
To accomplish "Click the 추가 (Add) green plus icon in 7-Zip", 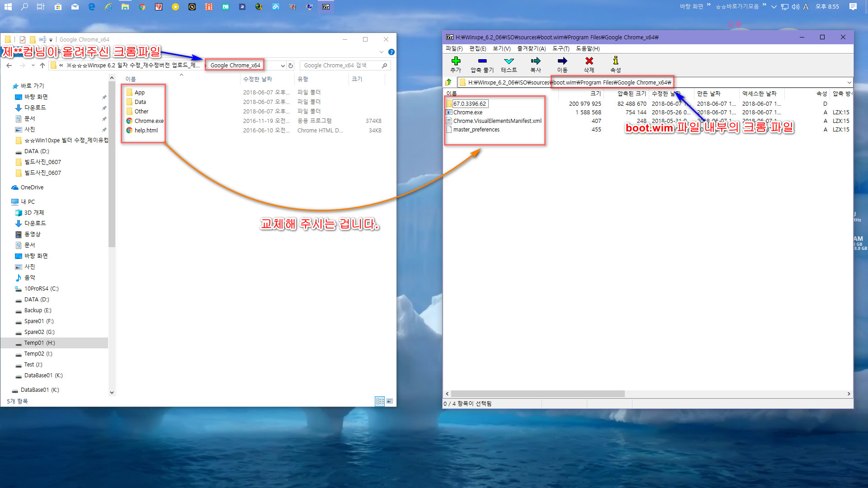I will click(x=456, y=61).
